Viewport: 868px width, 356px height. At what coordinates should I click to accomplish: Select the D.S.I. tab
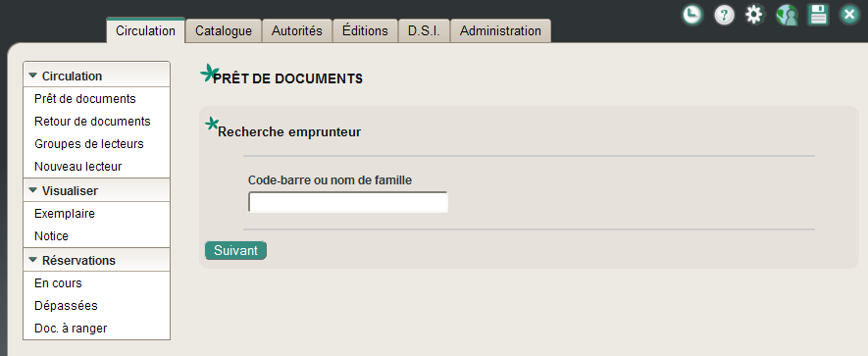tap(424, 31)
